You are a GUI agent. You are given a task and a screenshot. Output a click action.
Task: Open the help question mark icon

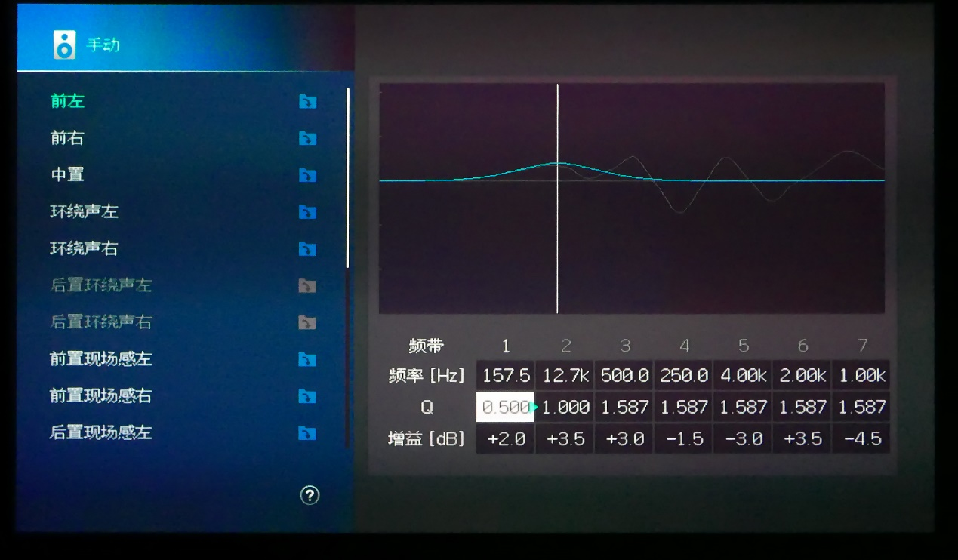click(310, 495)
